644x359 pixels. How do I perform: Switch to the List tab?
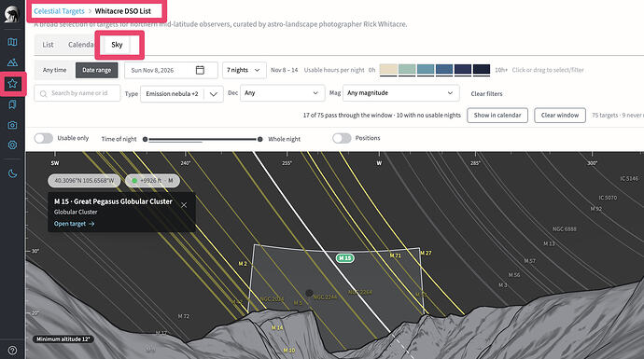[48, 45]
